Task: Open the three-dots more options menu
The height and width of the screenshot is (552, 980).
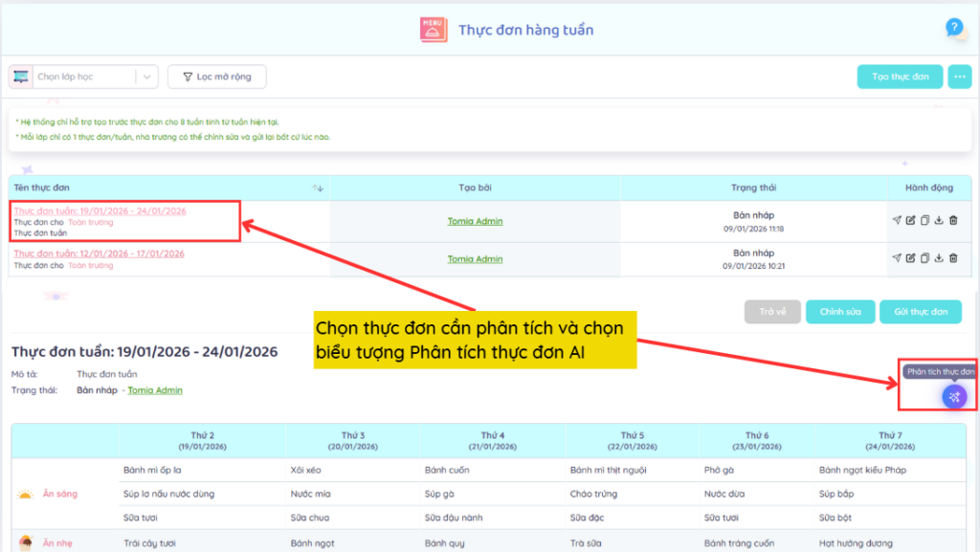Action: click(959, 77)
